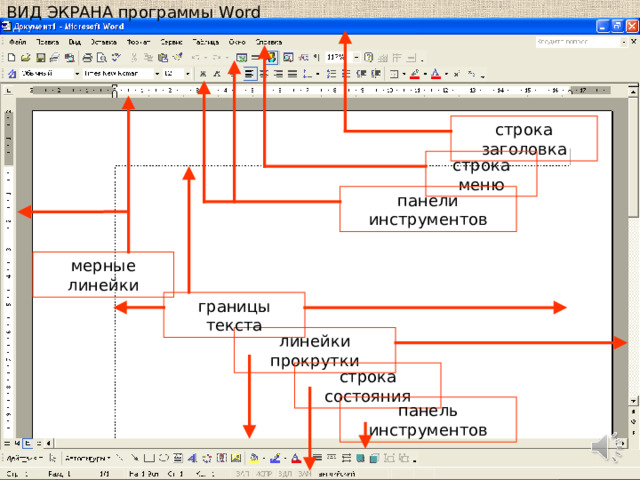640x480 pixels.
Task: Open the Сервис menu
Action: pos(171,42)
